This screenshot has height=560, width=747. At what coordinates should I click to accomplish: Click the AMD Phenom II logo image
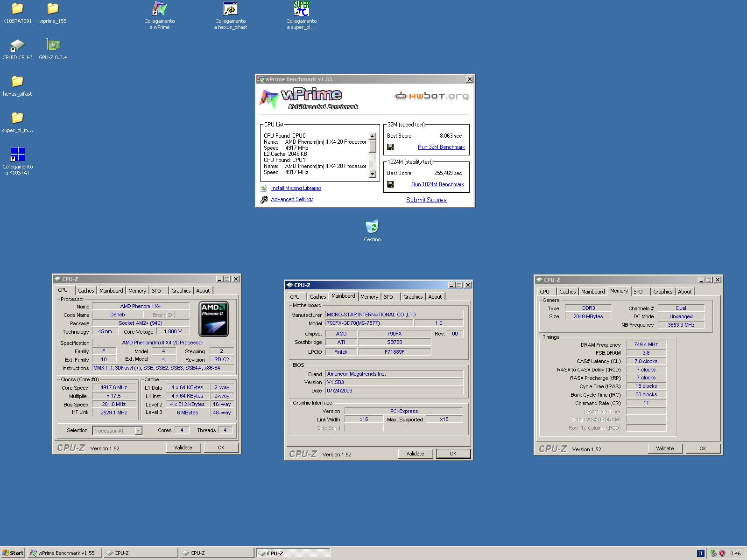point(213,319)
